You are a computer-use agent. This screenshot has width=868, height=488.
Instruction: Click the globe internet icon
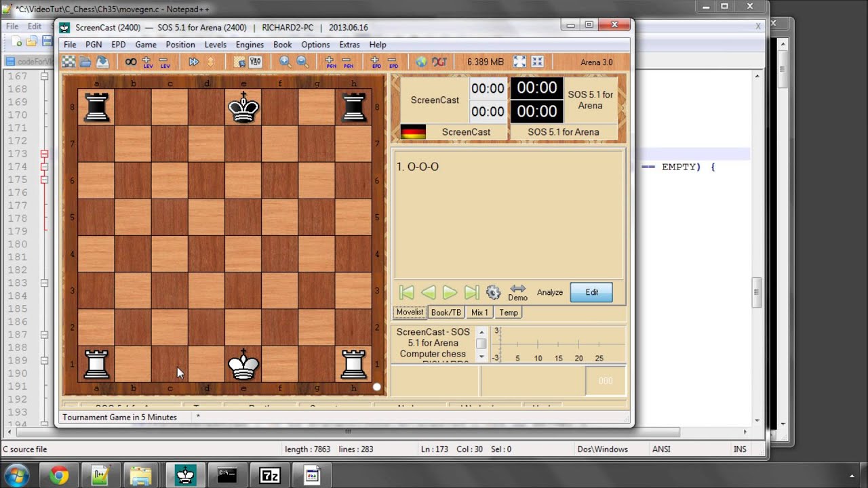click(x=421, y=62)
